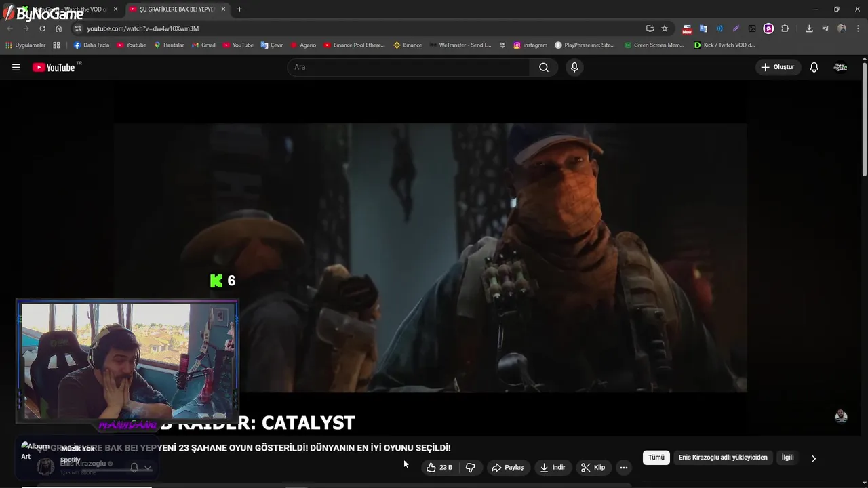This screenshot has width=868, height=488.
Task: Click the purple feather extension icon
Action: point(736,28)
